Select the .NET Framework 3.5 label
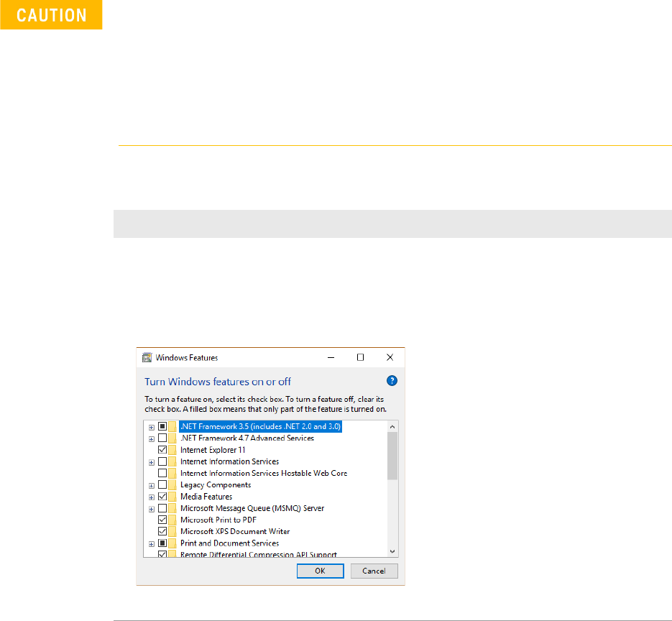The height and width of the screenshot is (621, 672). pos(261,426)
